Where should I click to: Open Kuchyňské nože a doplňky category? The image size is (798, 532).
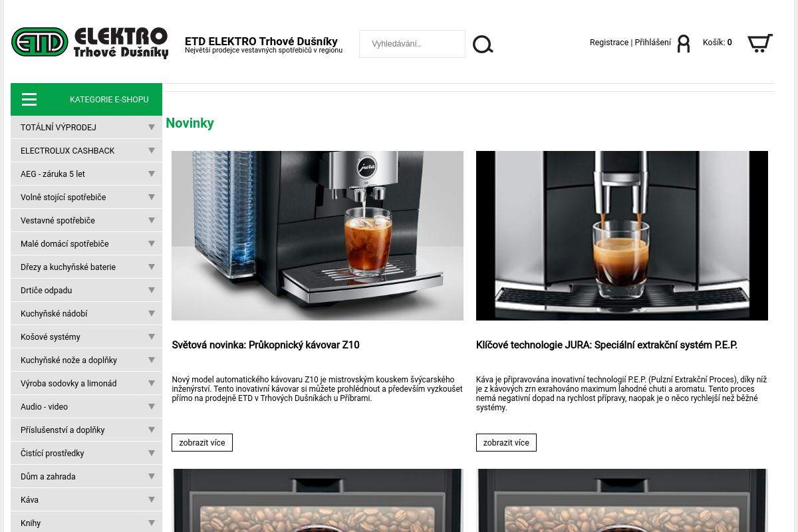click(x=68, y=360)
